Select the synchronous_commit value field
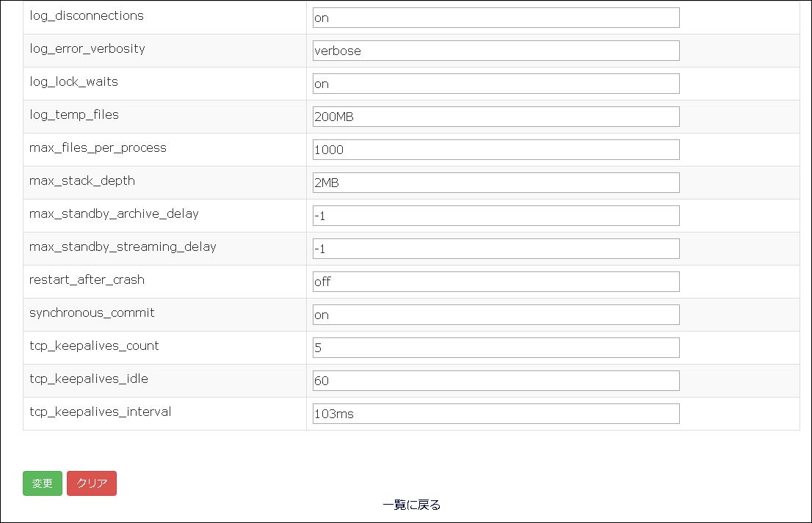Screen dimensions: 812x523 [496, 315]
